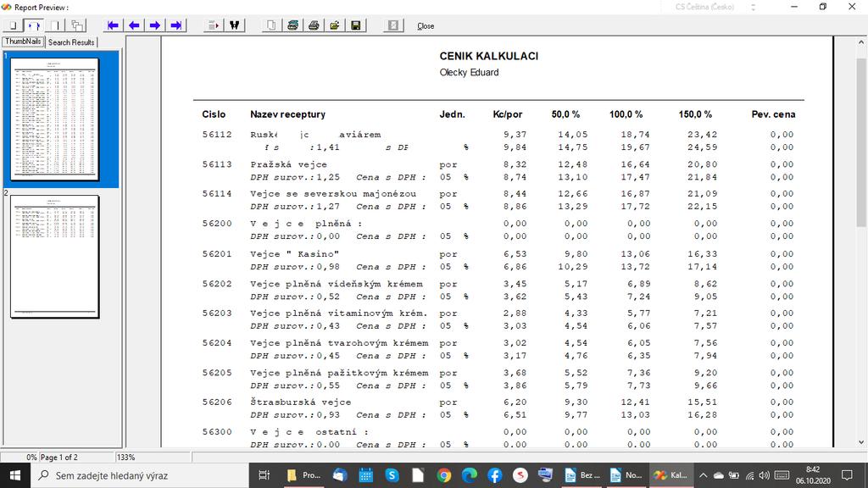Switch to the Search Results tab
The height and width of the screenshot is (488, 868).
[x=71, y=42]
